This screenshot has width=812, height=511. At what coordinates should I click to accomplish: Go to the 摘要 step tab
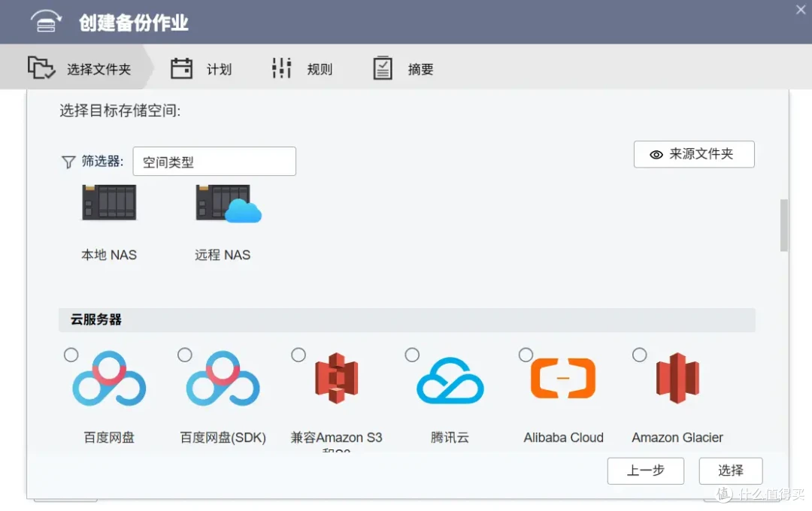click(x=404, y=68)
